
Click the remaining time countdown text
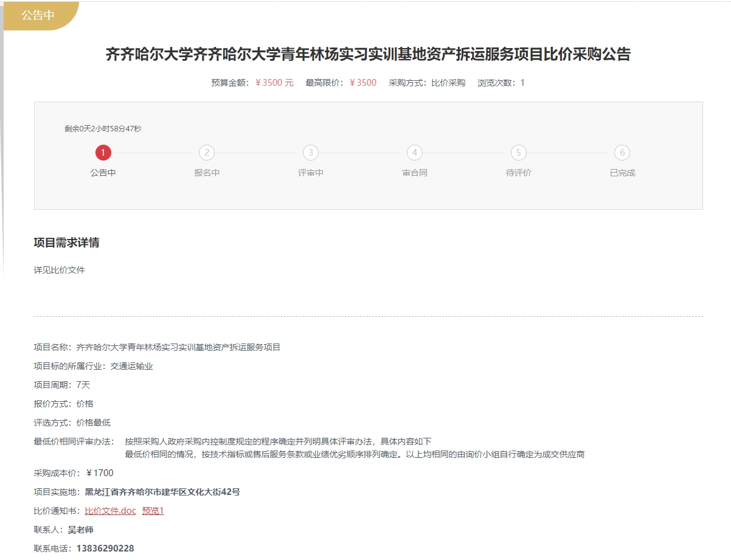coord(103,129)
